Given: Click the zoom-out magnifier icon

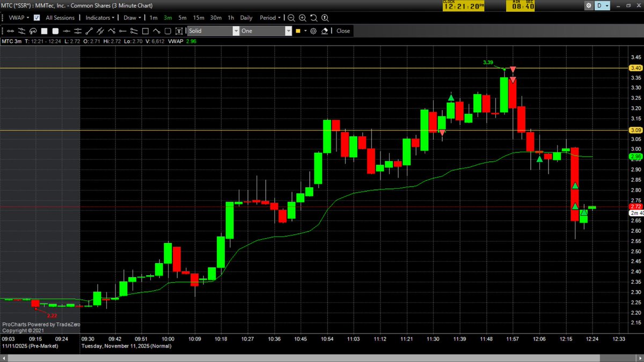Looking at the screenshot, I should pyautogui.click(x=290, y=18).
